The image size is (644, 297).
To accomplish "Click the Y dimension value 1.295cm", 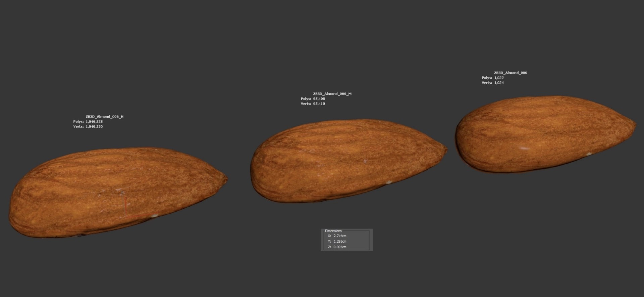I will [x=340, y=241].
